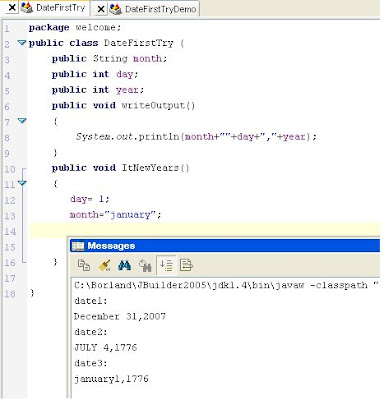Click line number 8 in the gutter
The height and width of the screenshot is (400, 384).
7,138
